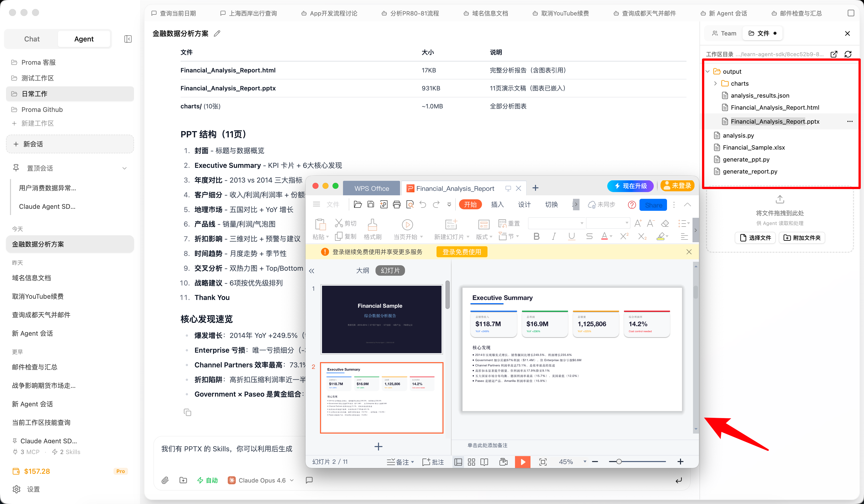
Task: Collapse the 置顶会话 pinned section
Action: tap(124, 168)
